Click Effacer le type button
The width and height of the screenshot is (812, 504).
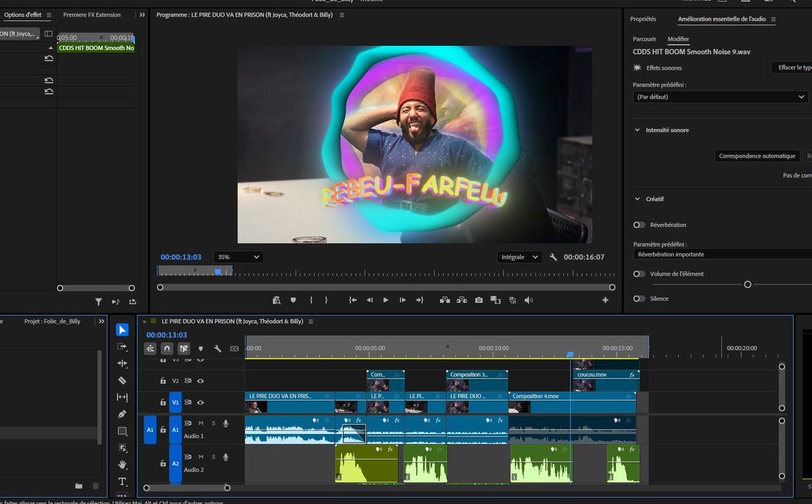pos(792,68)
